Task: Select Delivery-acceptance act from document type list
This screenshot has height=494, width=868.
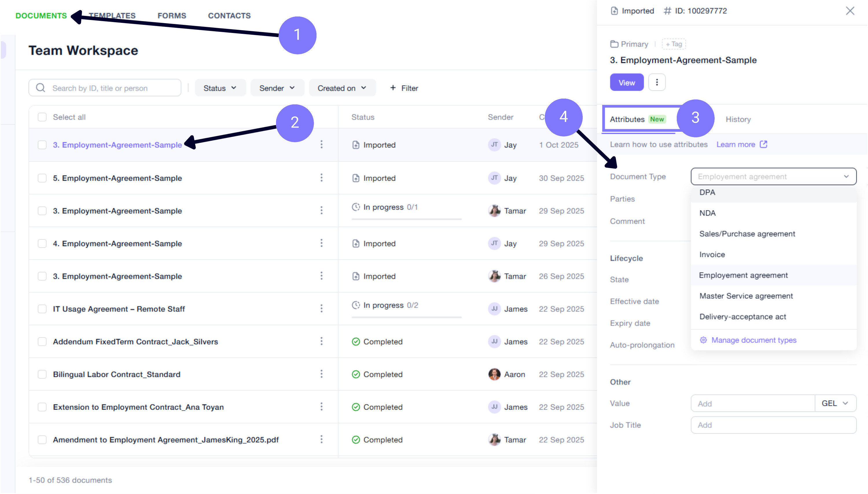Action: 773,317
